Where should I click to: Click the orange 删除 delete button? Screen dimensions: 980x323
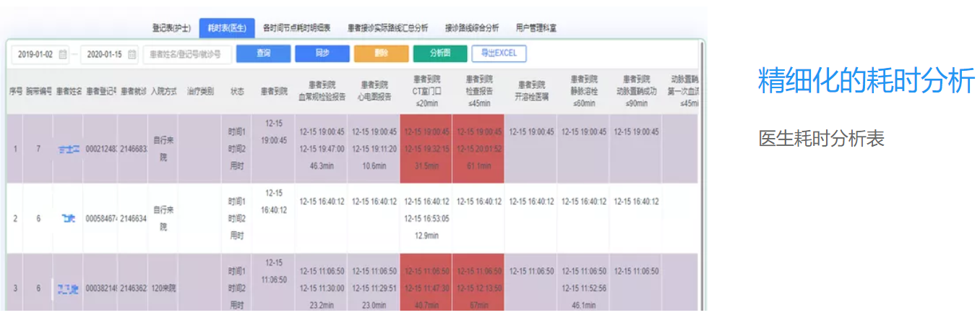tap(381, 53)
